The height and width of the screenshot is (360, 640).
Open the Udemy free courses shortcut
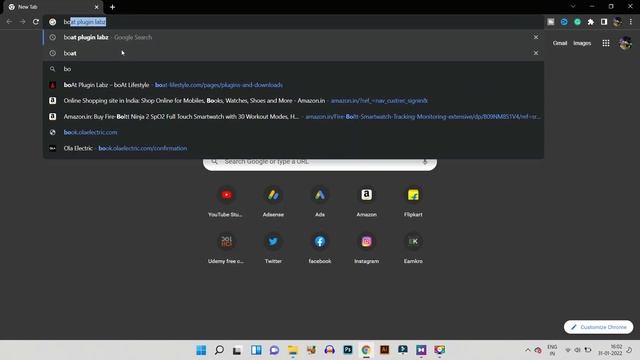[227, 248]
